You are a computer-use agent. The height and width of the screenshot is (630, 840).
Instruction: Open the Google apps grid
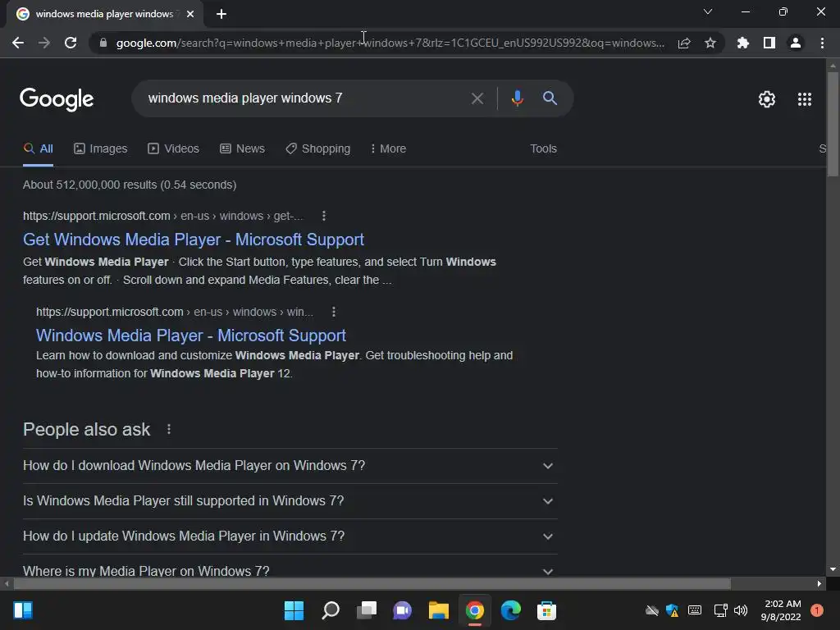point(805,99)
